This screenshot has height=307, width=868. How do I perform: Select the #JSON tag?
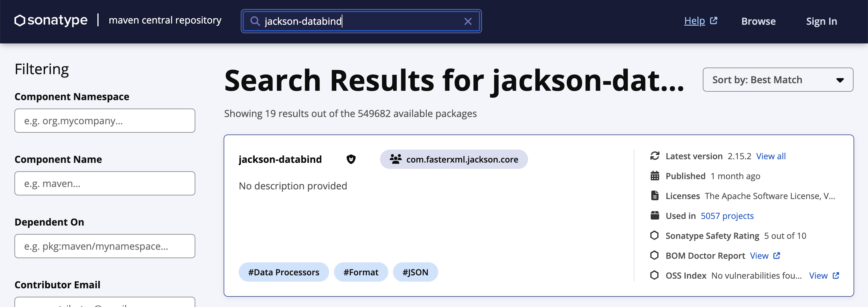[x=415, y=272]
